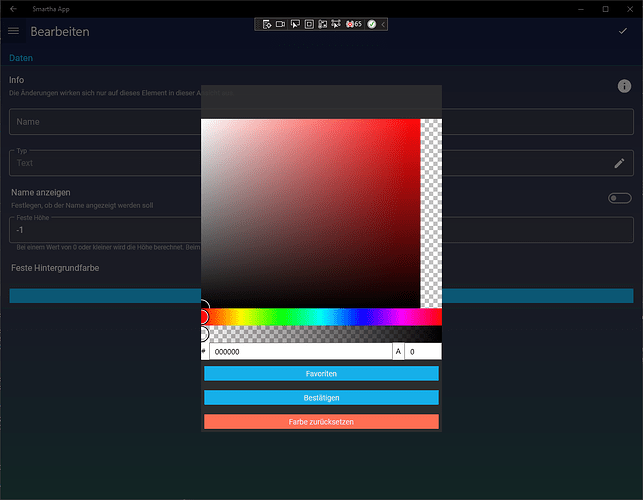
Task: Collapse the debug toolbar chevron
Action: point(383,23)
